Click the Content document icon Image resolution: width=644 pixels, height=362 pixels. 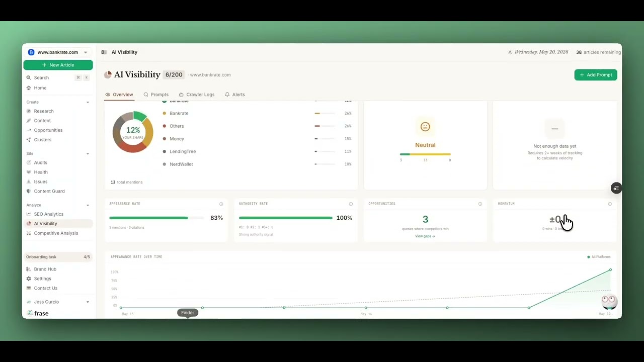tap(29, 121)
